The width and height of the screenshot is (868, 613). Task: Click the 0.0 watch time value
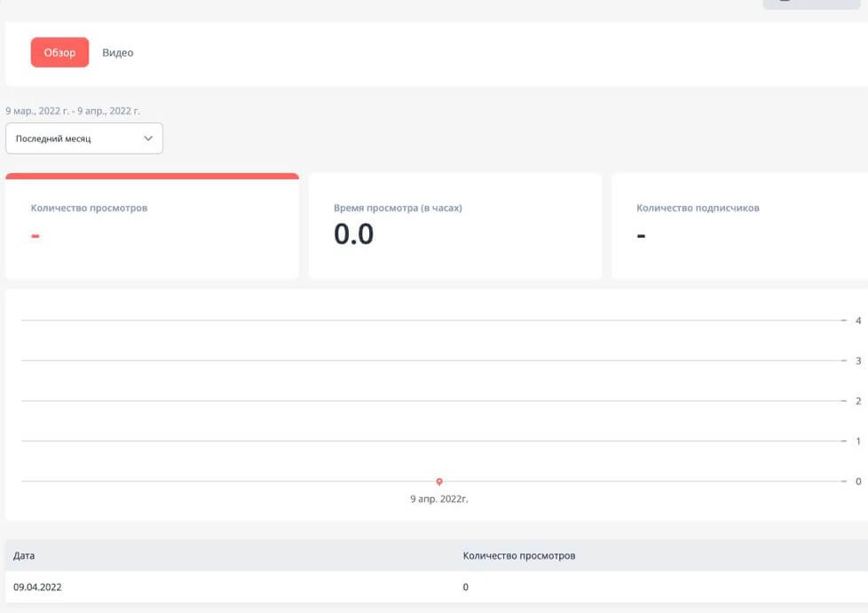(353, 235)
